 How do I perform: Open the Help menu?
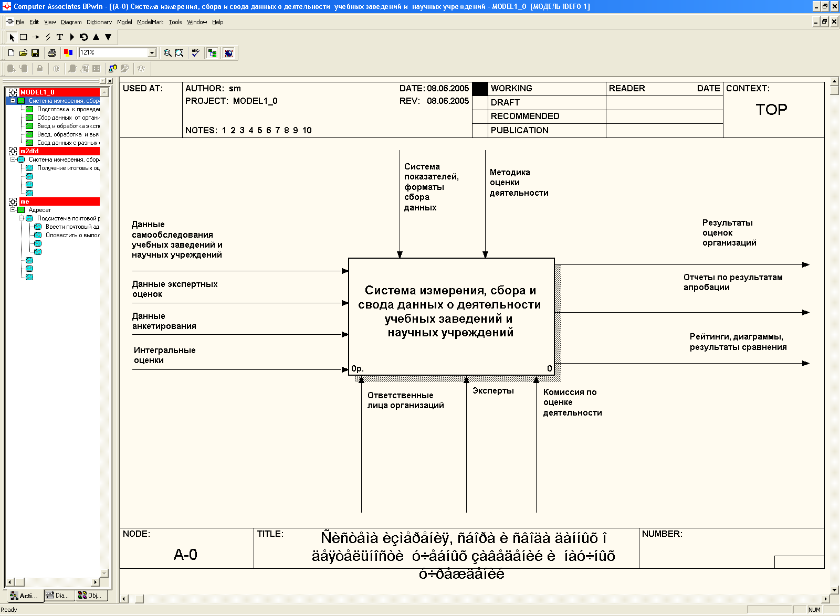click(x=218, y=22)
